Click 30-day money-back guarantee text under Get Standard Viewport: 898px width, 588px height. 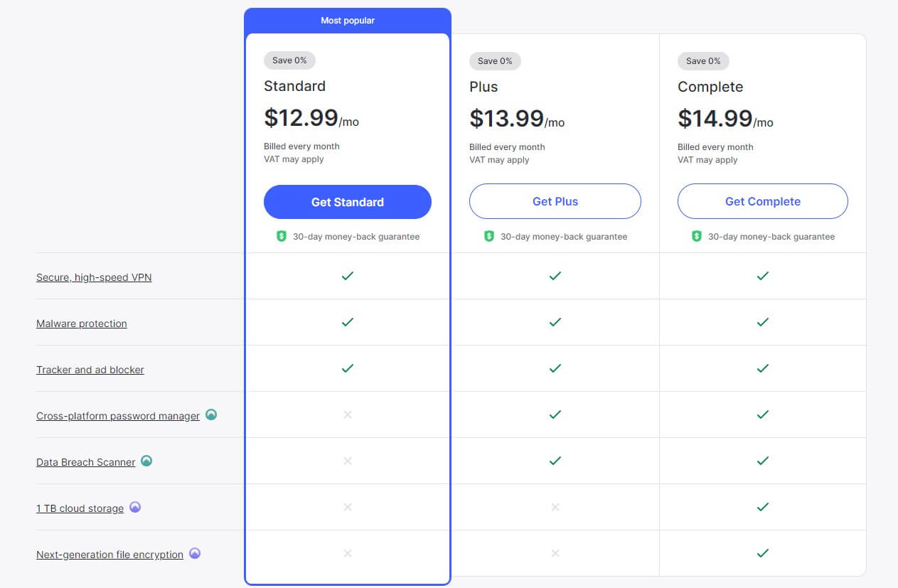pos(356,237)
